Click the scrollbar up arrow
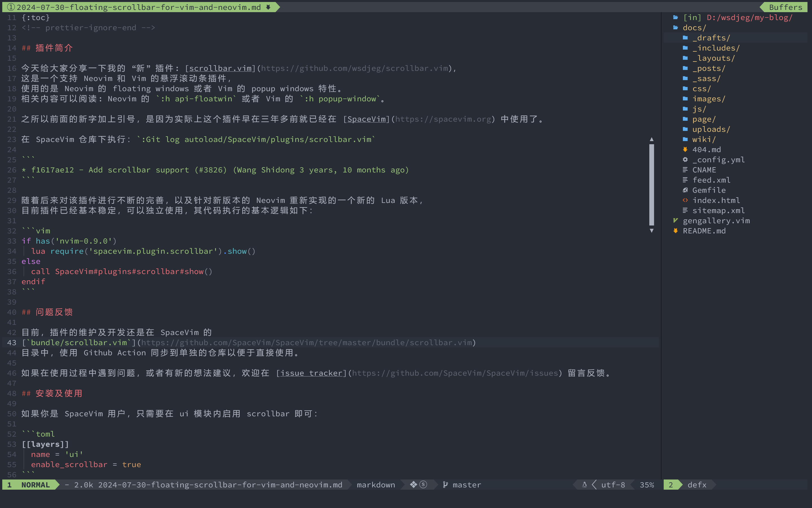 pos(652,139)
